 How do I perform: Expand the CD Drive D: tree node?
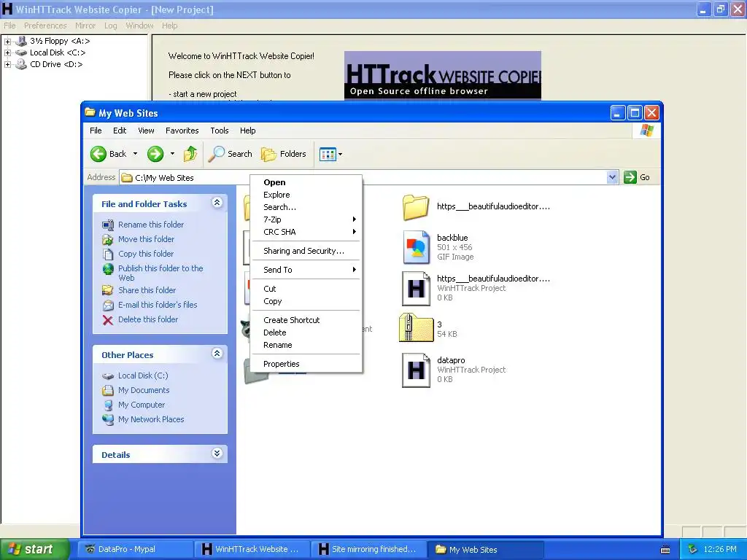7,64
